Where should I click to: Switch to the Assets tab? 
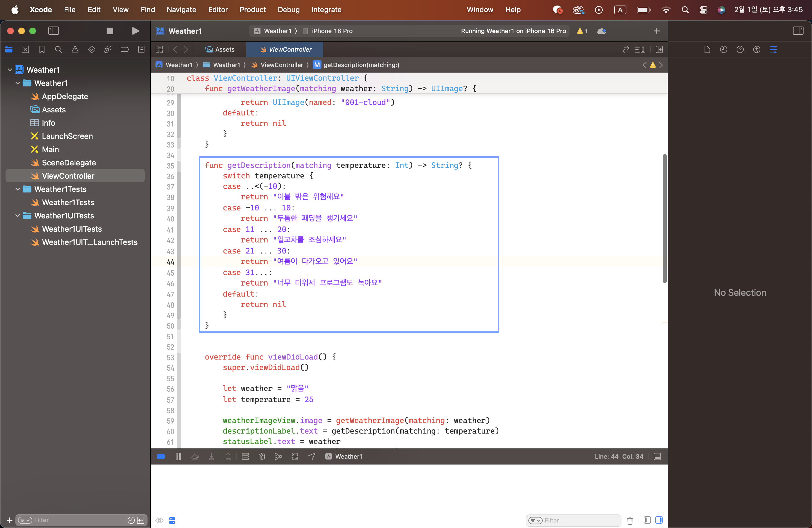(x=220, y=49)
